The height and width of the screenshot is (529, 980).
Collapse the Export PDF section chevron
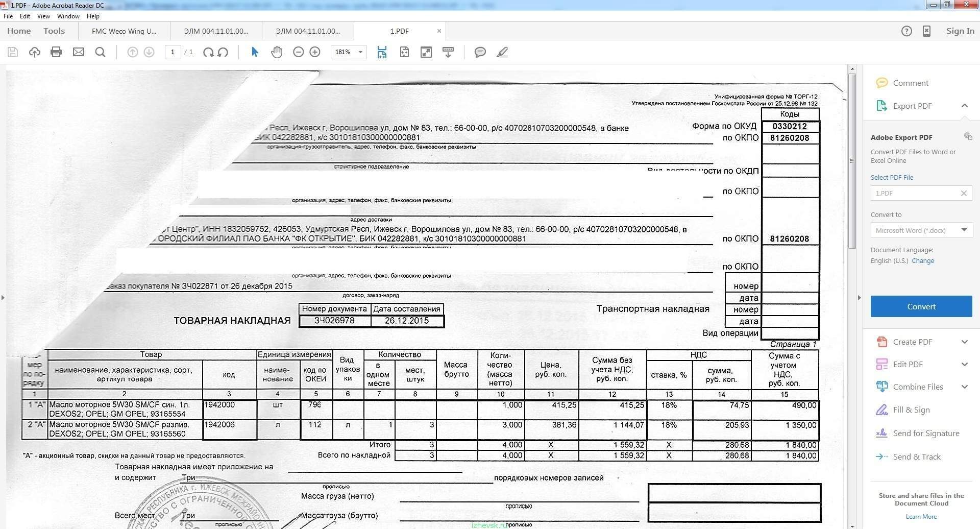965,106
